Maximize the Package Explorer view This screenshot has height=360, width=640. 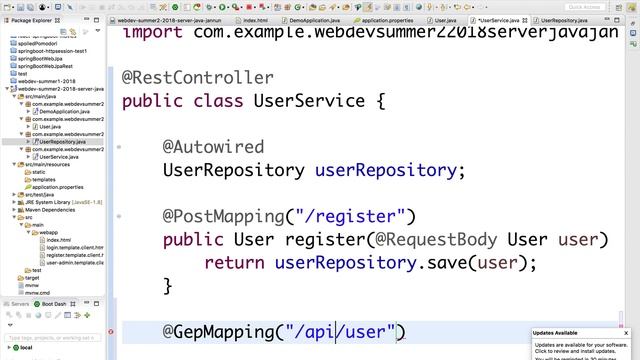tap(96, 20)
